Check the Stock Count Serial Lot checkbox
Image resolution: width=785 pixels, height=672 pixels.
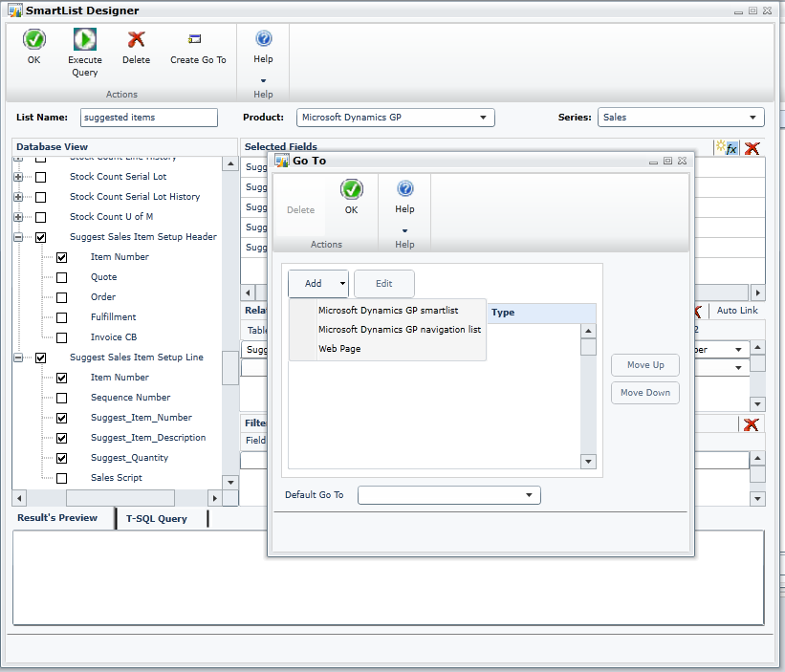41,177
